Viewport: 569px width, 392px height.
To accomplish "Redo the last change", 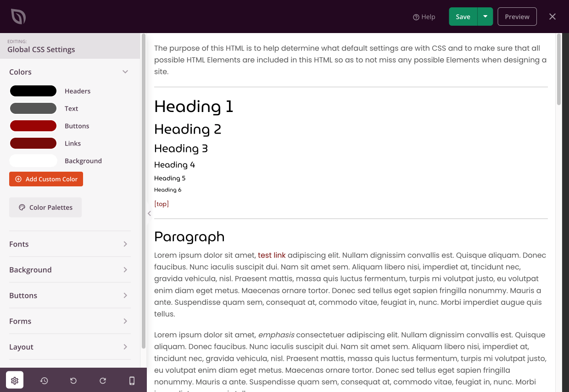I will tap(103, 380).
